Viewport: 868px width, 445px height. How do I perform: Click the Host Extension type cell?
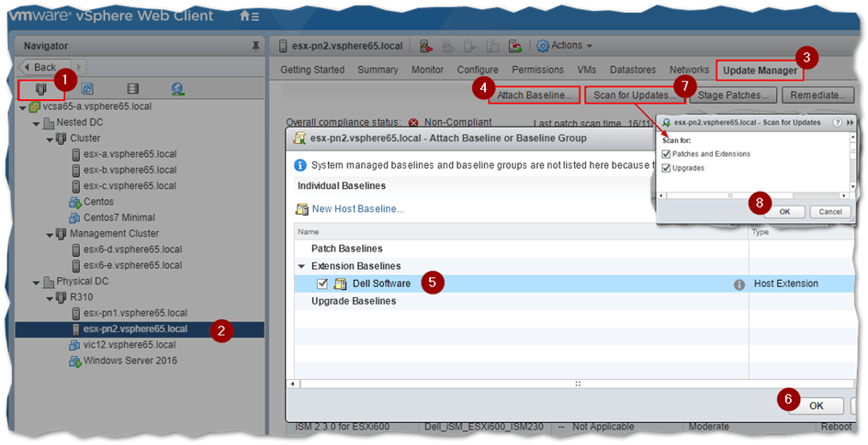click(785, 284)
